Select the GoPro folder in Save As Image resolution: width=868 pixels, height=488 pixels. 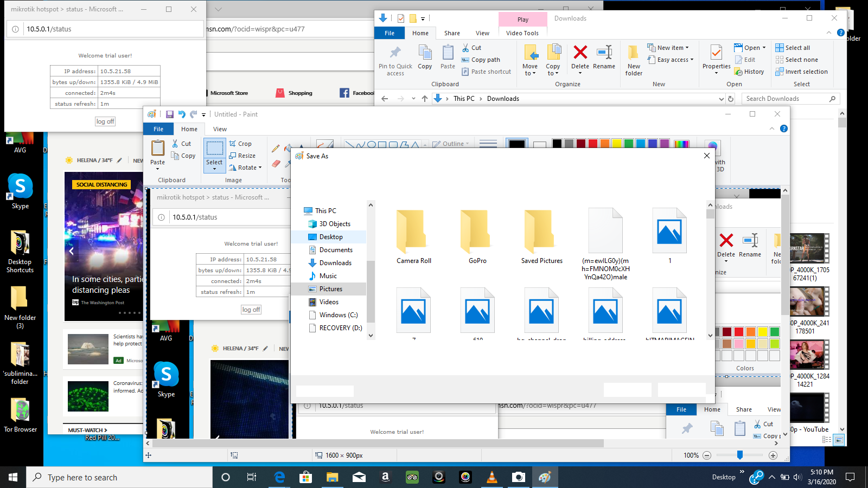click(477, 237)
